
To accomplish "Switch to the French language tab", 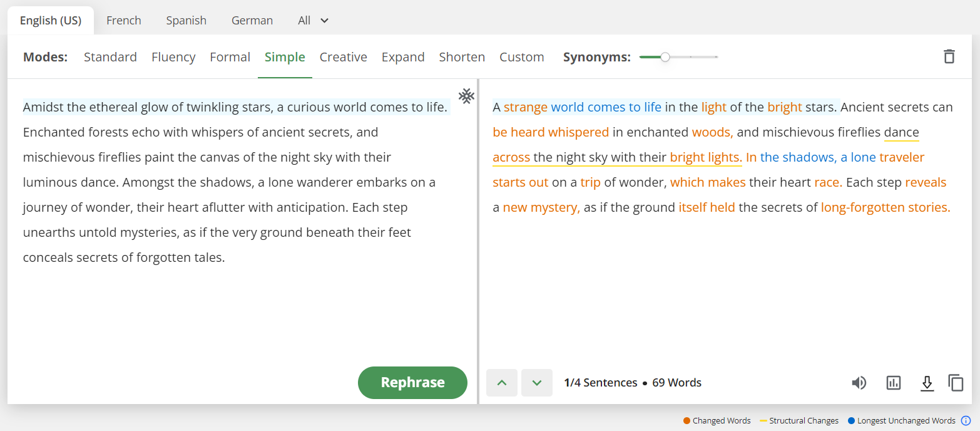I will (x=124, y=21).
